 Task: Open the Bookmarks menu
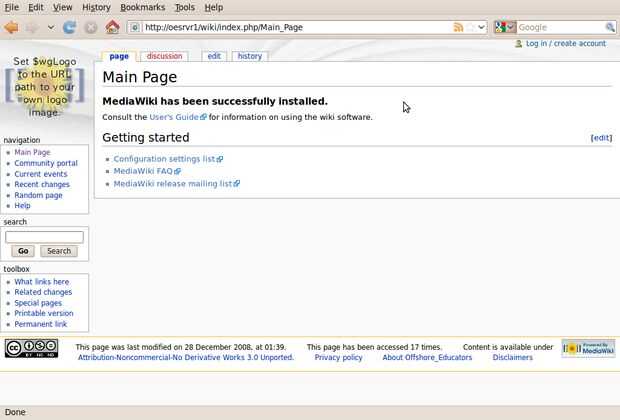point(142,8)
